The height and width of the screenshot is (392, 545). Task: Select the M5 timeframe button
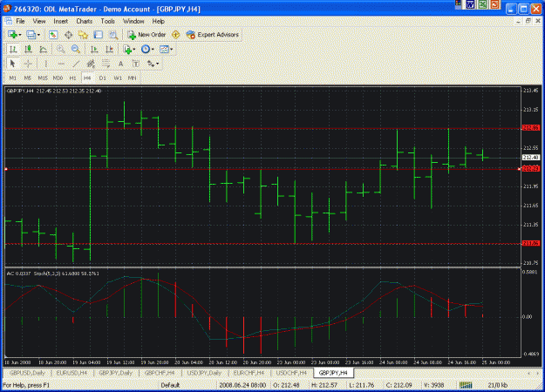pos(28,78)
